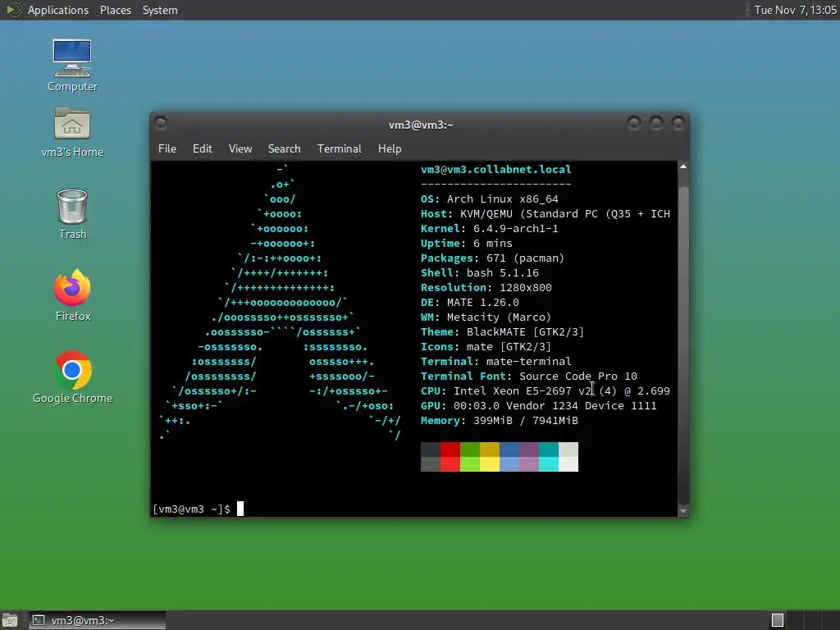Open the Trash desktop icon
The height and width of the screenshot is (630, 840).
tap(72, 214)
